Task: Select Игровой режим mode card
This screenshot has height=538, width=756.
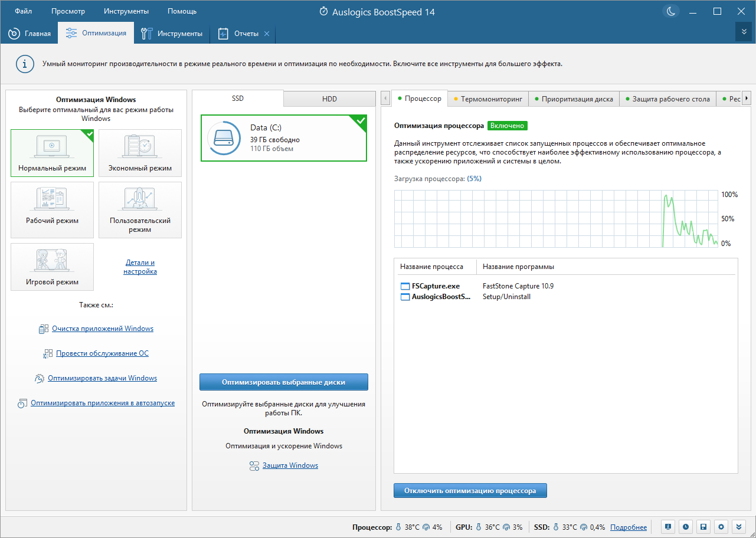Action: coord(52,267)
